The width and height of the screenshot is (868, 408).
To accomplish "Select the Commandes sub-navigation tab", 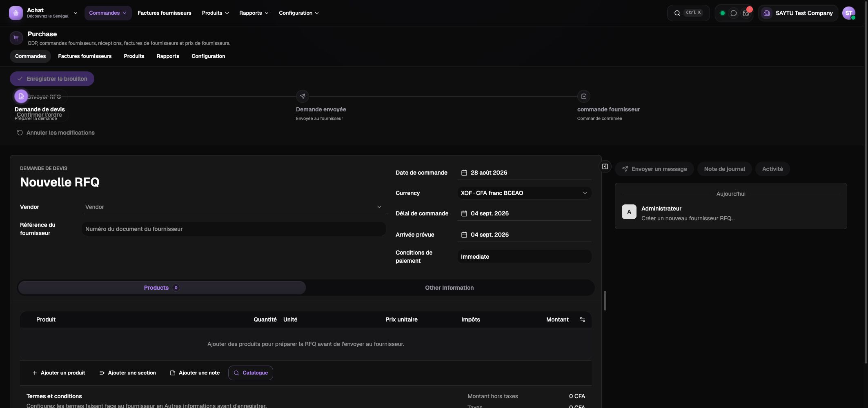I will 31,56.
